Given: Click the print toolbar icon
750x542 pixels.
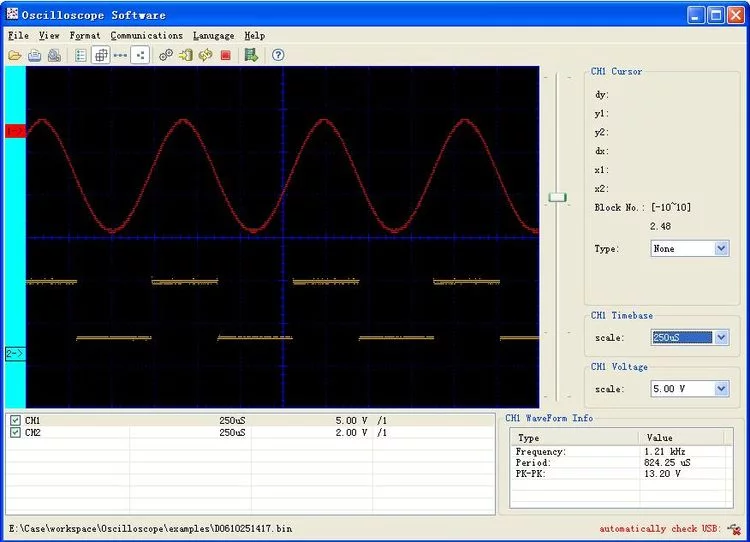Looking at the screenshot, I should click(34, 55).
